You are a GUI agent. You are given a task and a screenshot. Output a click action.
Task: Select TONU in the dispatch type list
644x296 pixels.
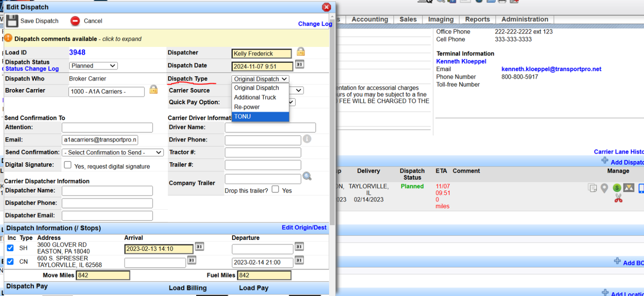(260, 116)
